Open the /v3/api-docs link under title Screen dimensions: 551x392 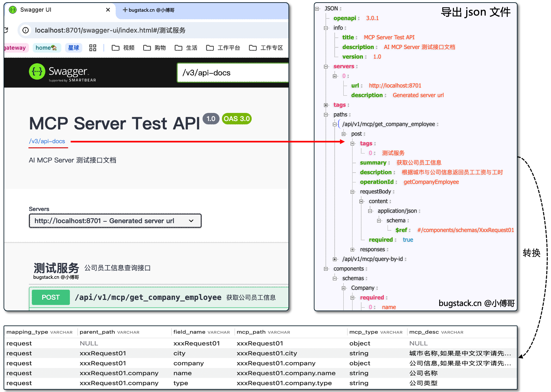click(x=47, y=141)
